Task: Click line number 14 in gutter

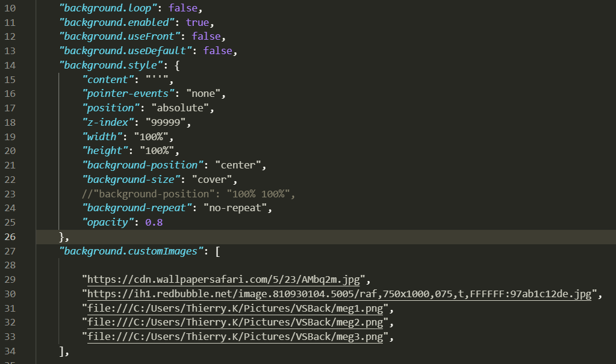Action: coord(10,65)
